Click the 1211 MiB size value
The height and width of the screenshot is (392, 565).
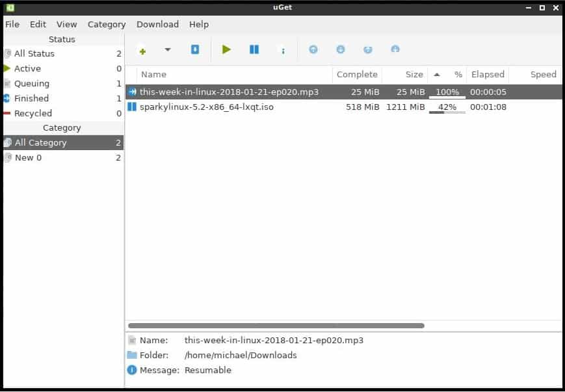point(405,107)
